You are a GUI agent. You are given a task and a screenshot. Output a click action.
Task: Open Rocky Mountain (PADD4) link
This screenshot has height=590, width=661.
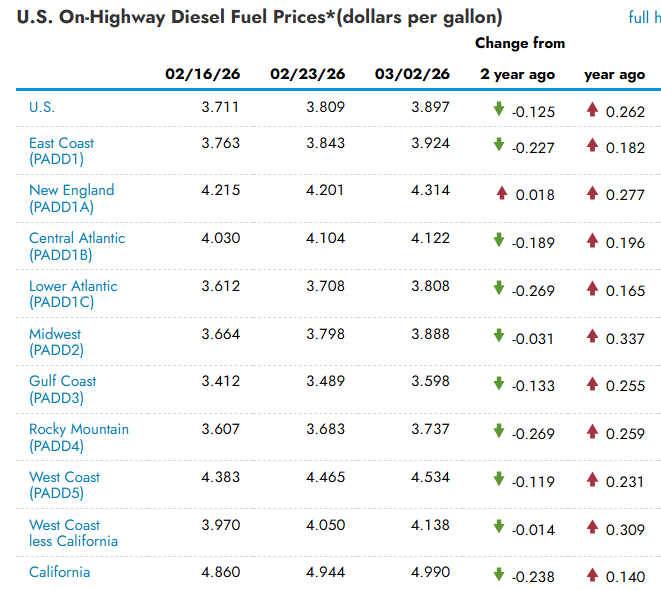[78, 437]
